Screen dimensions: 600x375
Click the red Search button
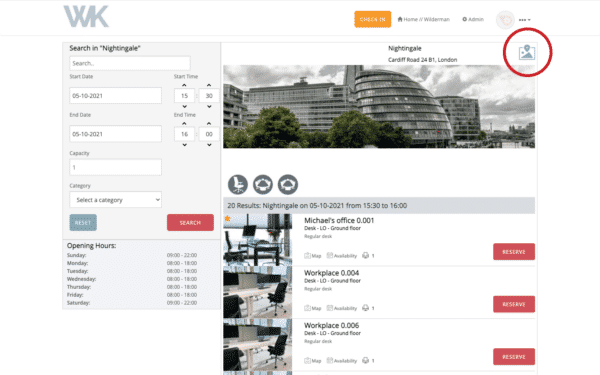[x=190, y=222]
